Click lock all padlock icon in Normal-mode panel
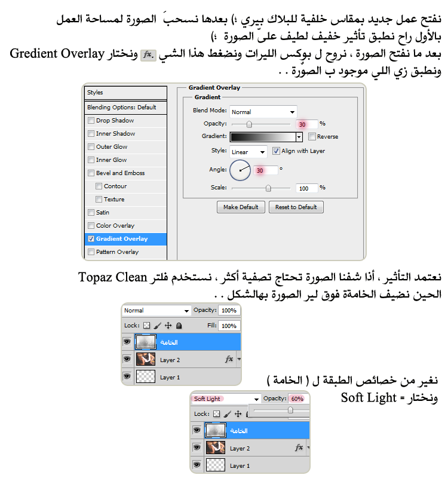This screenshot has width=448, height=478. (179, 326)
